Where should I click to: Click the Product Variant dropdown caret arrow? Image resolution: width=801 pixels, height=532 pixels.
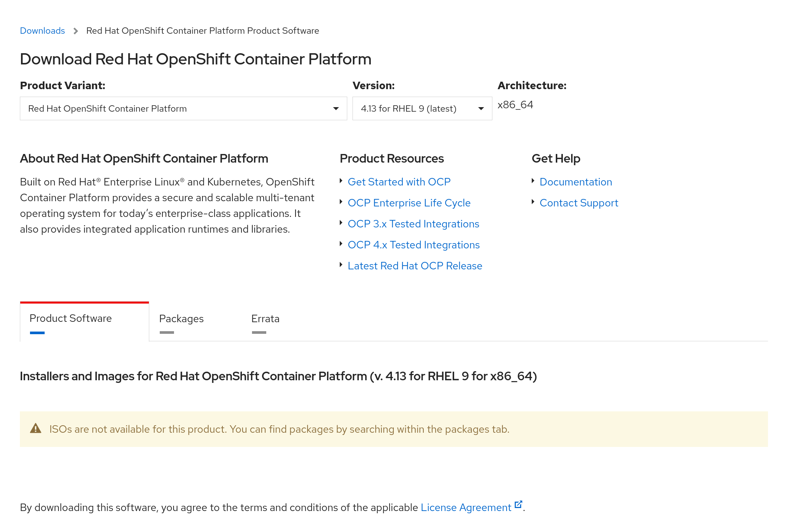point(336,109)
